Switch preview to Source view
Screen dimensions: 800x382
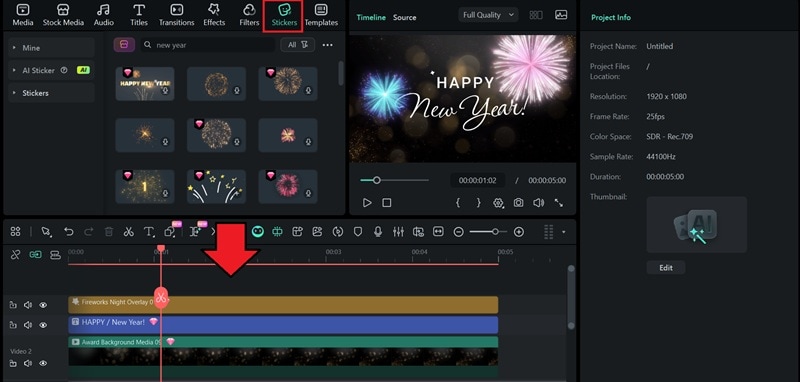click(x=405, y=17)
